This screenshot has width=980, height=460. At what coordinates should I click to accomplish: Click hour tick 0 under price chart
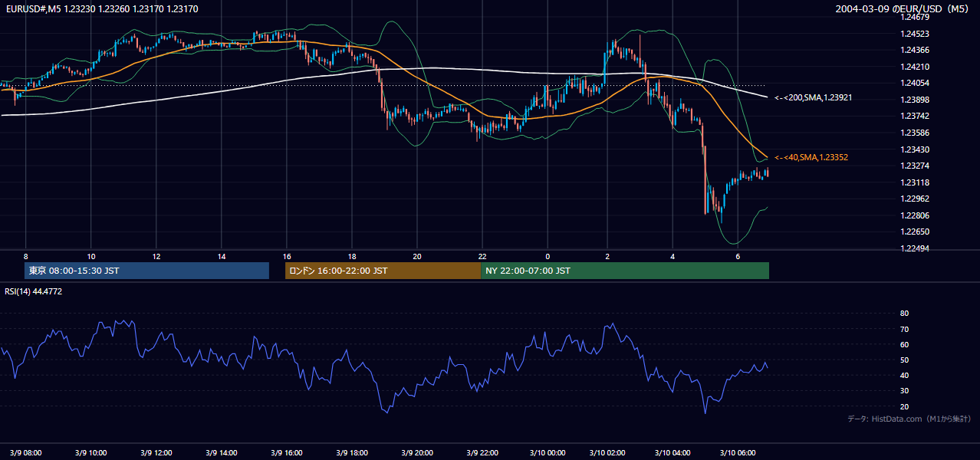tap(548, 255)
